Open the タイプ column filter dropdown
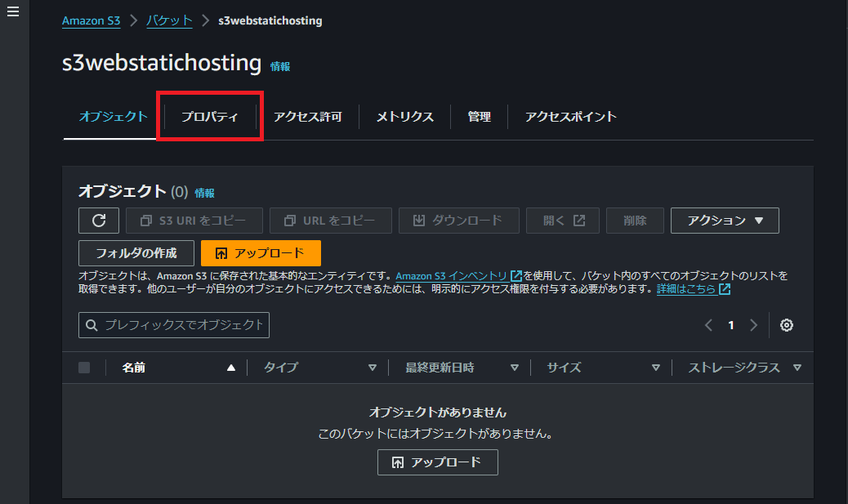Screen dimensions: 848x504 coord(373,367)
